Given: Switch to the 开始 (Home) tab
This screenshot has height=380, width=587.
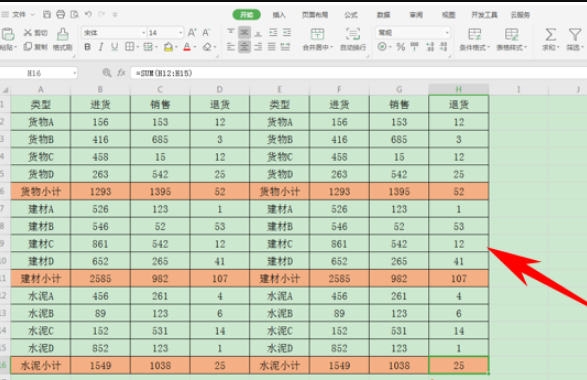Looking at the screenshot, I should point(247,15).
